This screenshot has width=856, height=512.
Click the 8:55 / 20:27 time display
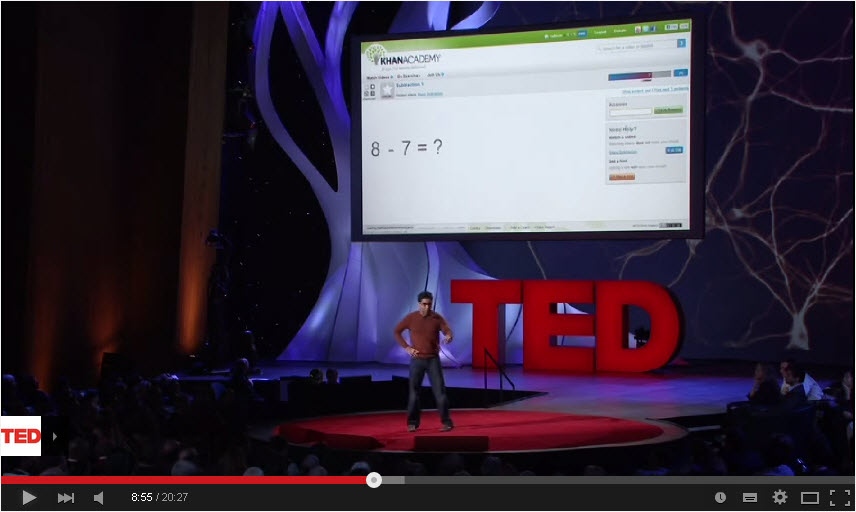coord(159,497)
